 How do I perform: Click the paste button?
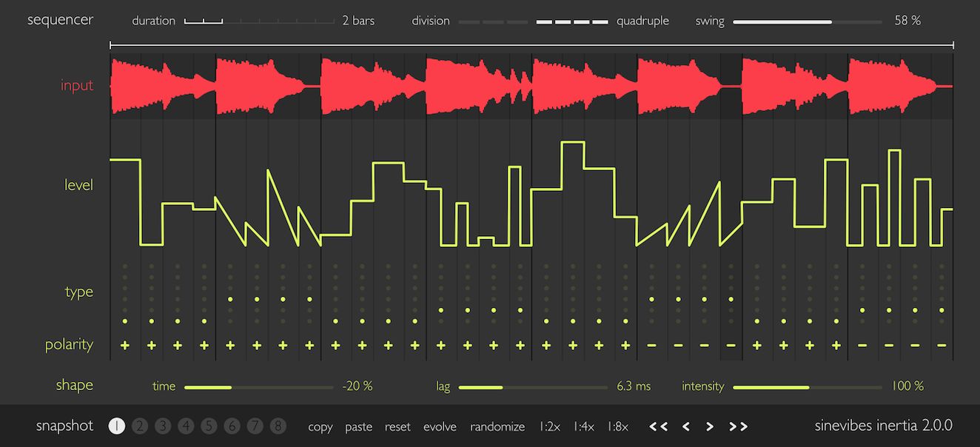(x=359, y=427)
